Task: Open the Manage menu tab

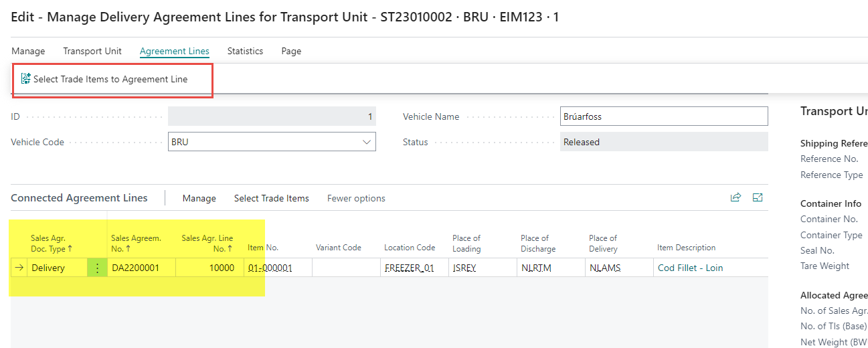Action: coord(28,51)
